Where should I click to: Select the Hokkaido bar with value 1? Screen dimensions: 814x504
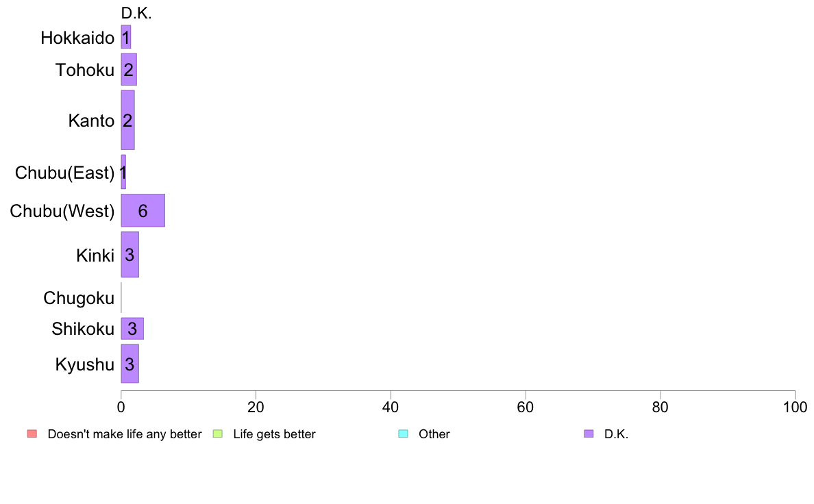click(x=125, y=37)
